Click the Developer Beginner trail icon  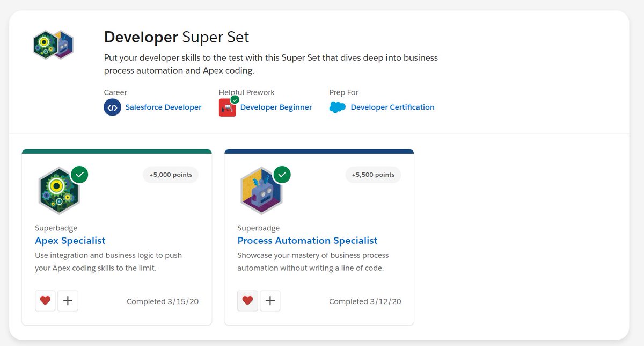(228, 107)
